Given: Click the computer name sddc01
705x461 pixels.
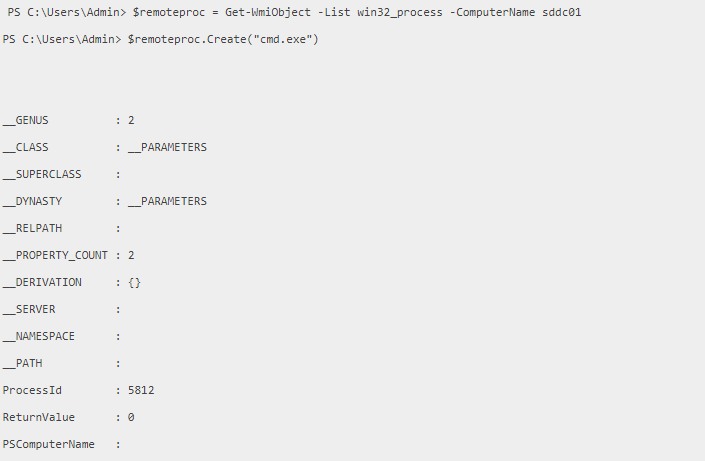Looking at the screenshot, I should click(x=561, y=11).
